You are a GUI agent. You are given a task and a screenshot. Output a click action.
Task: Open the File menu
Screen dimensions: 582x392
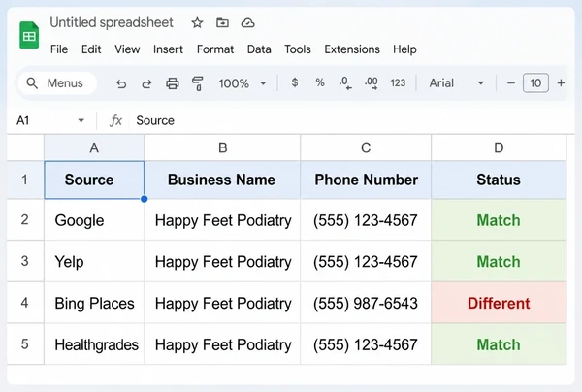tap(59, 49)
